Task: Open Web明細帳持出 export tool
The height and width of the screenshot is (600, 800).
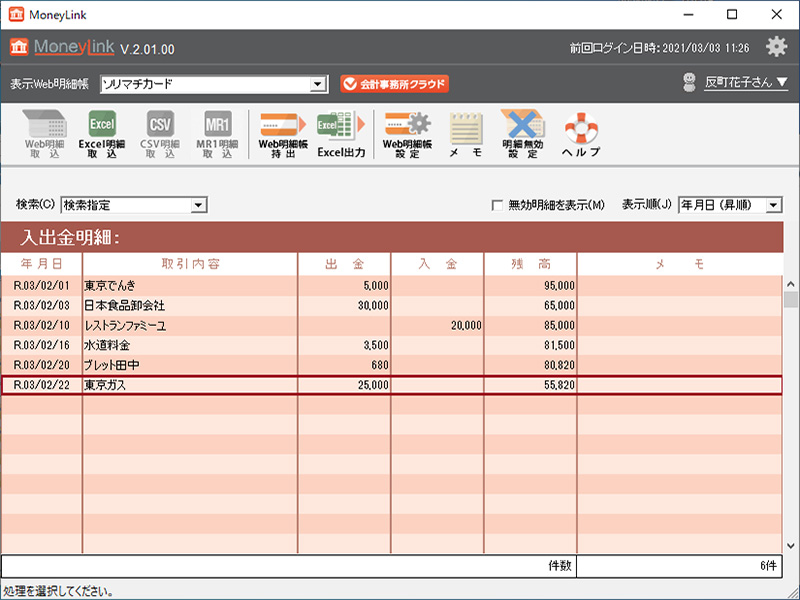Action: tap(282, 135)
